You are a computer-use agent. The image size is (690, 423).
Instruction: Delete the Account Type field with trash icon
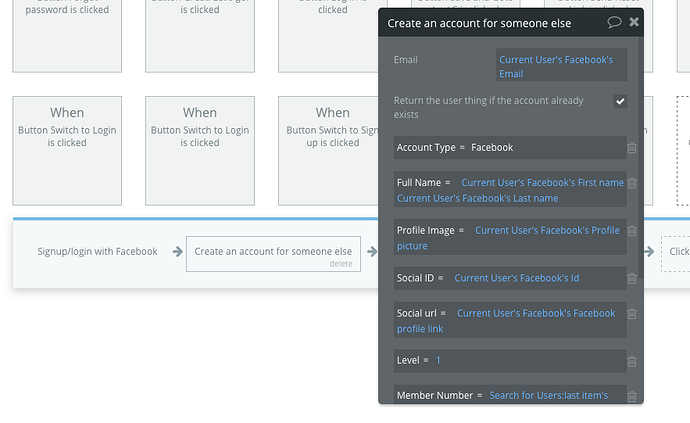(632, 147)
